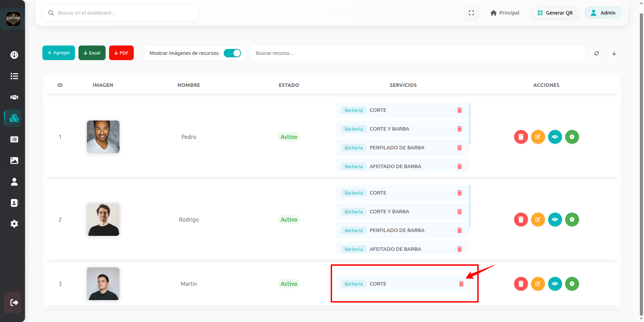Click the orange edit button for Rodrigo
The height and width of the screenshot is (322, 644).
(538, 220)
